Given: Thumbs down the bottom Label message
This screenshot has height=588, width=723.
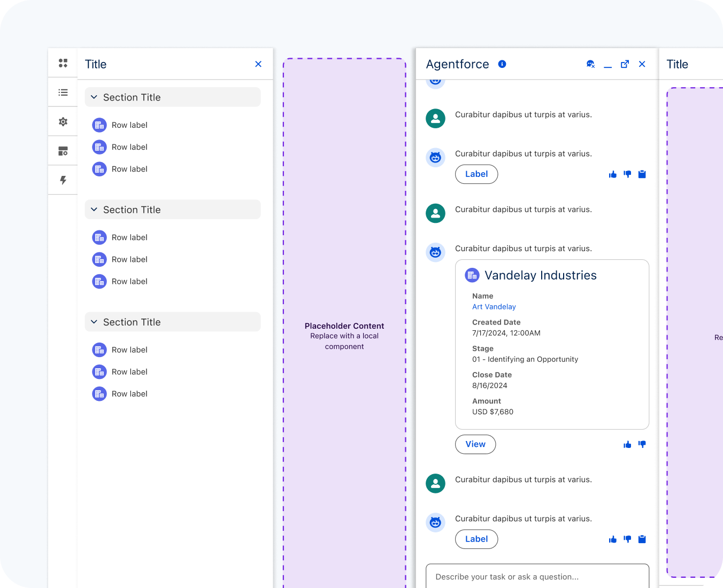Looking at the screenshot, I should [627, 539].
